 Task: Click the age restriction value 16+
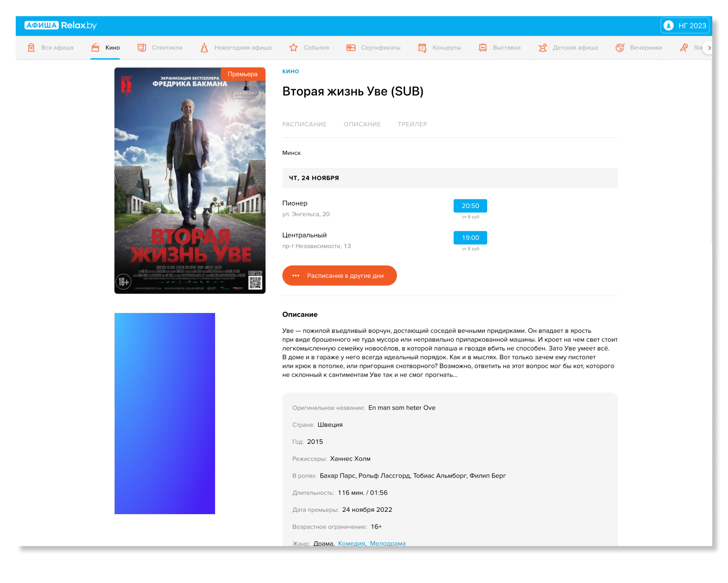[x=376, y=527]
